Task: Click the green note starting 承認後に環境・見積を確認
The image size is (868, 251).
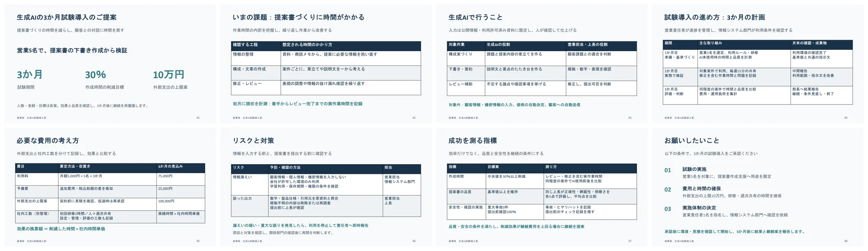Action: (735, 232)
